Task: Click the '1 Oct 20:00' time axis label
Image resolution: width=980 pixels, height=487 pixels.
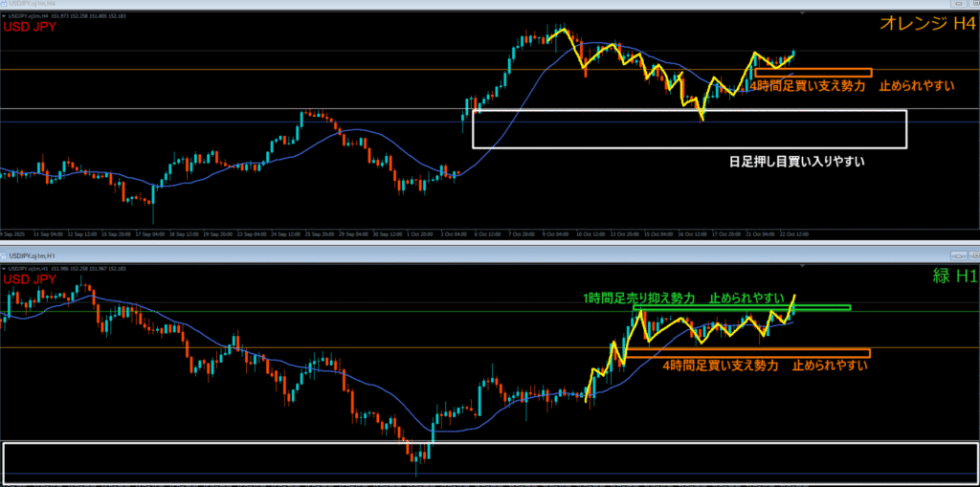Action: [x=421, y=234]
